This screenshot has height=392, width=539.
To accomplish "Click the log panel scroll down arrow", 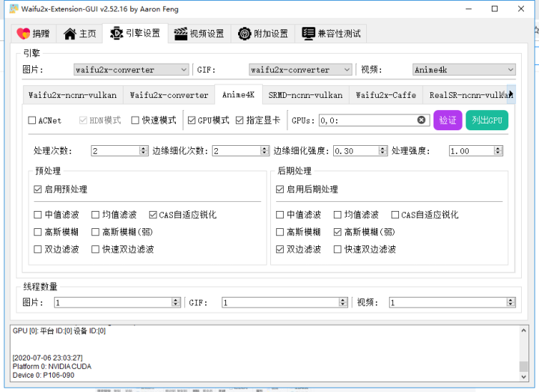I will tap(523, 376).
